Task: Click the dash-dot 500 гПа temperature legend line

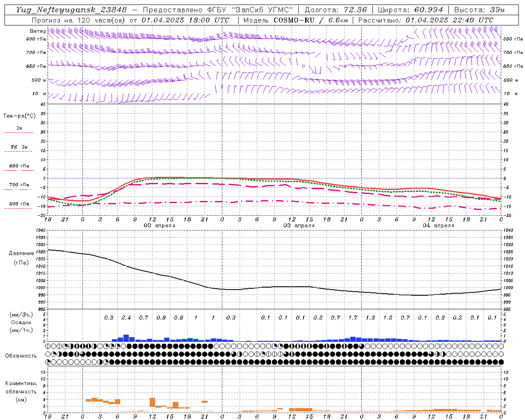Action: [x=19, y=208]
